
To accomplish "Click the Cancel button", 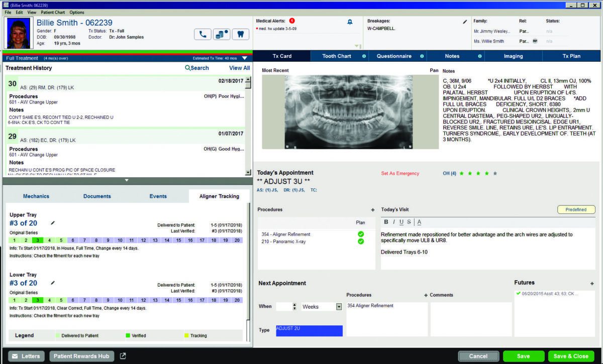I will 478,356.
